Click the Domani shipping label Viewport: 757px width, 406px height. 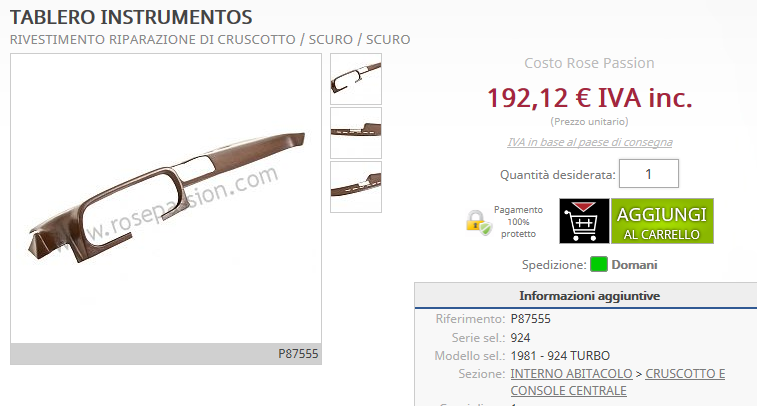(x=634, y=265)
